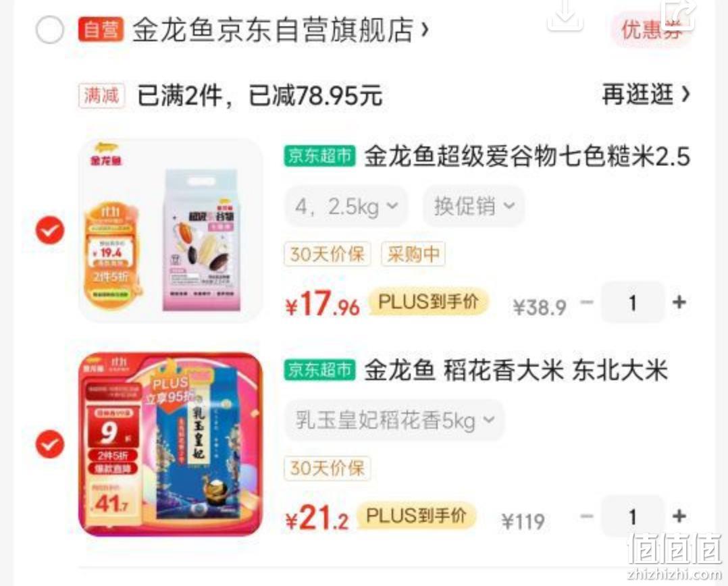The width and height of the screenshot is (728, 586).
Task: Decrease quantity of 七色糙米 with minus icon
Action: click(x=588, y=302)
